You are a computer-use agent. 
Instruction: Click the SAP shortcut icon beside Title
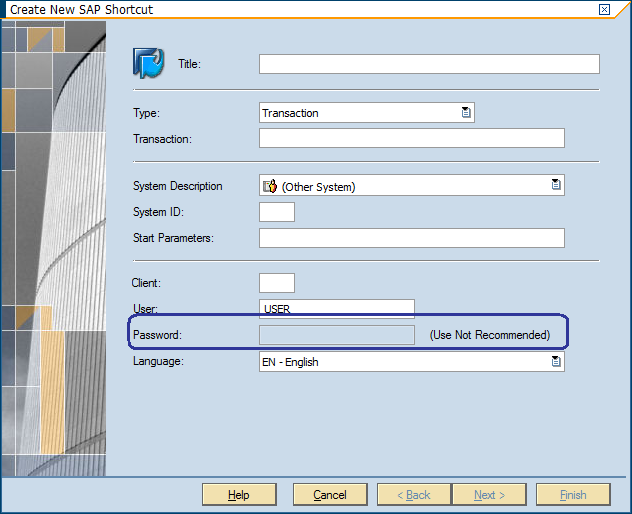click(148, 63)
